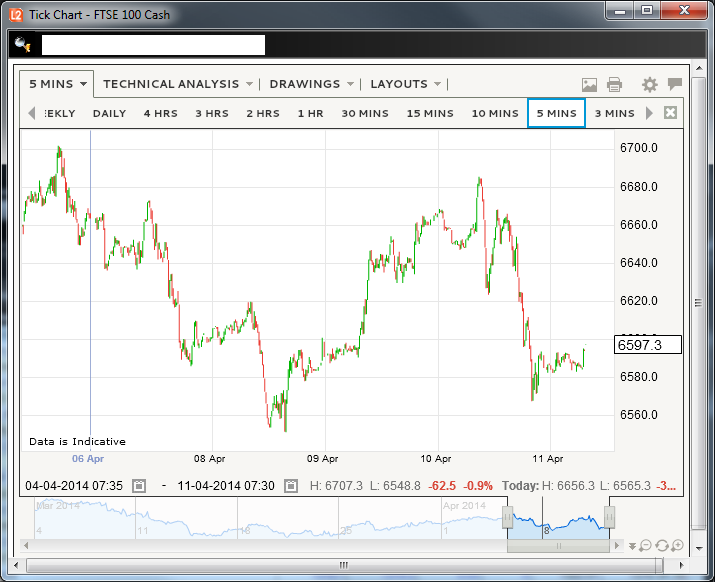
Task: Open chart settings with the gear icon
Action: pyautogui.click(x=650, y=85)
